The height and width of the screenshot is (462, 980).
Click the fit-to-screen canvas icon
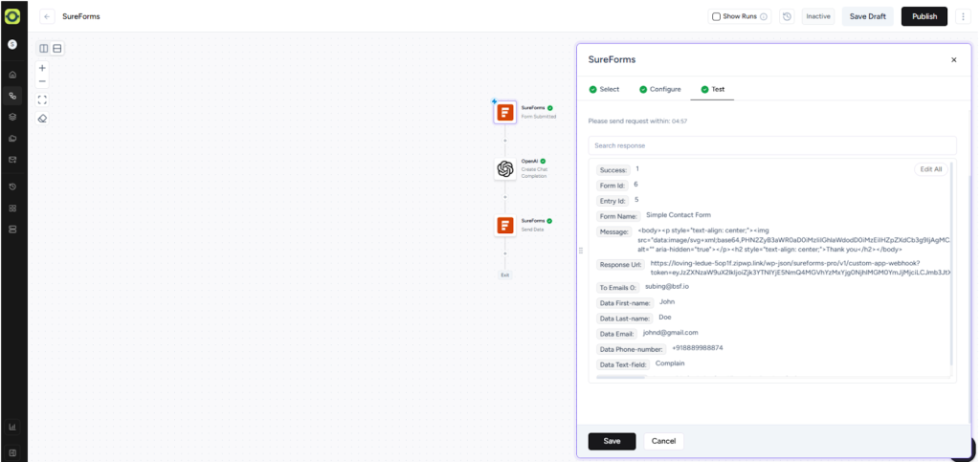[42, 99]
